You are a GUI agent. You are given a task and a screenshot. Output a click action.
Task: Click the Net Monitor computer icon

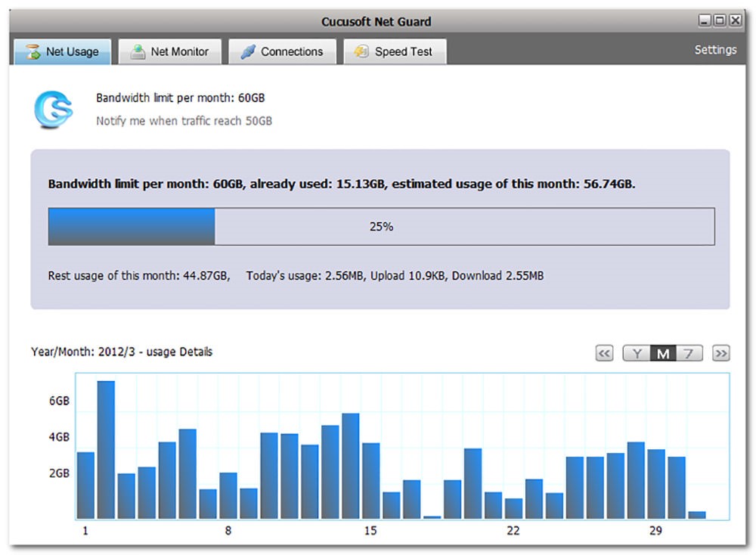138,51
